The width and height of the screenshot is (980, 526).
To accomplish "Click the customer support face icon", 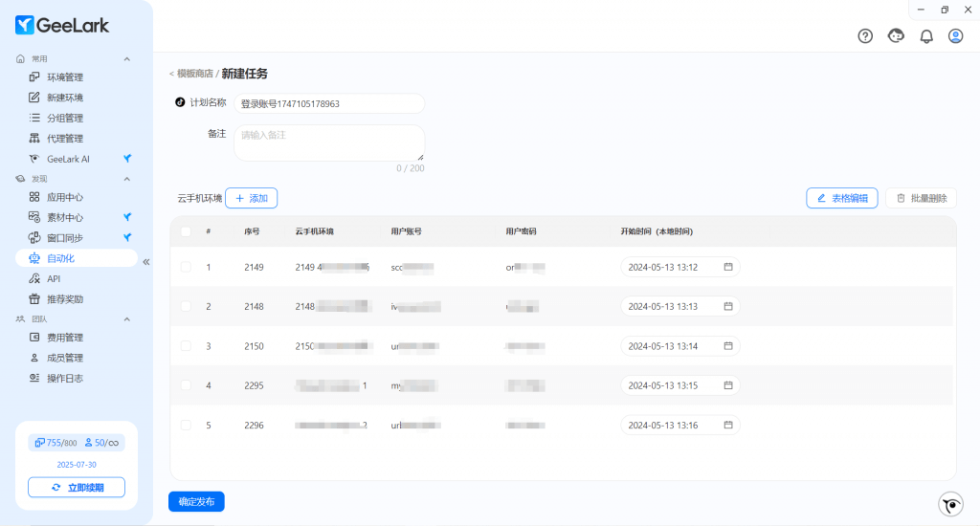I will click(896, 36).
